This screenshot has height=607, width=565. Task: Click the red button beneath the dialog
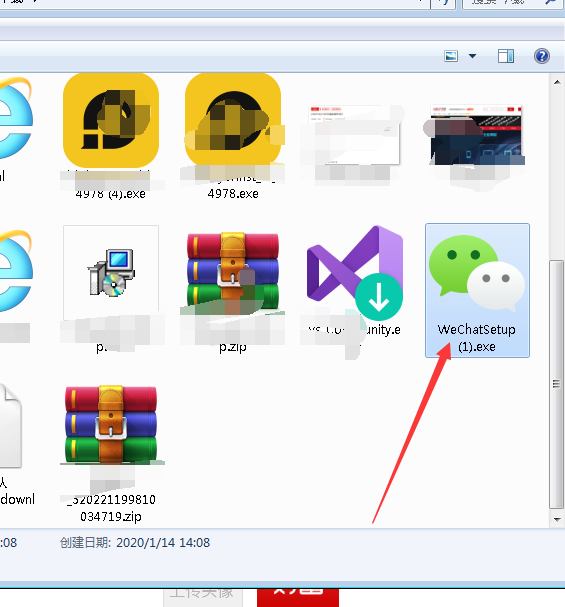pyautogui.click(x=298, y=597)
